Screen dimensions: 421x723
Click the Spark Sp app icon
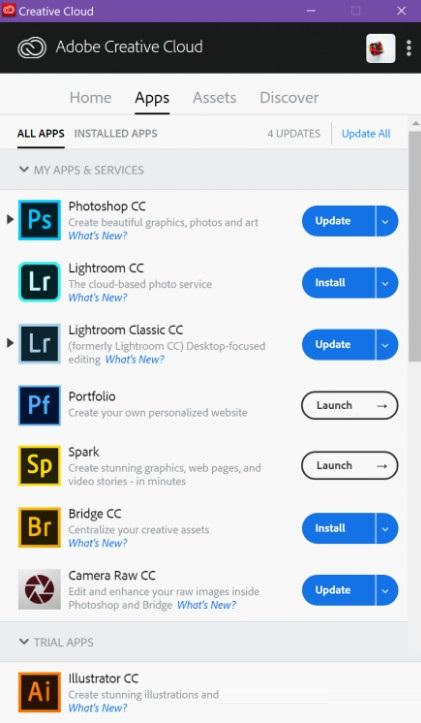pos(39,465)
